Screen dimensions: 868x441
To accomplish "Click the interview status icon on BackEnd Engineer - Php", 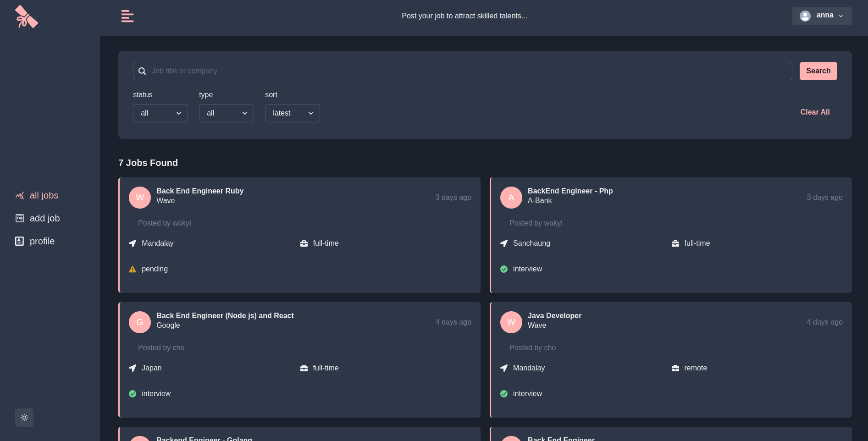I will point(504,269).
